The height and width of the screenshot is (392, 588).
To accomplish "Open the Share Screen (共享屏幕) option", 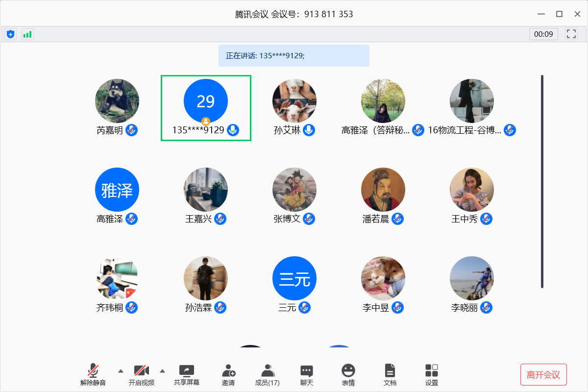I will click(x=187, y=375).
